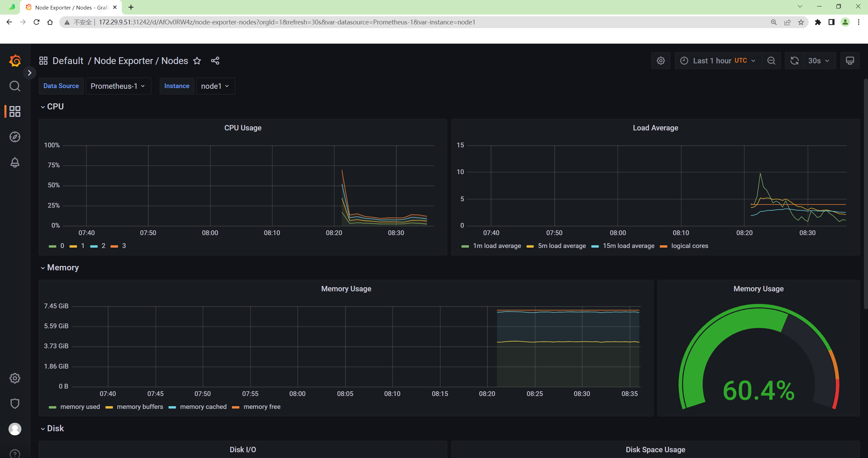Open the Disk Space Usage panel title

[x=655, y=450]
